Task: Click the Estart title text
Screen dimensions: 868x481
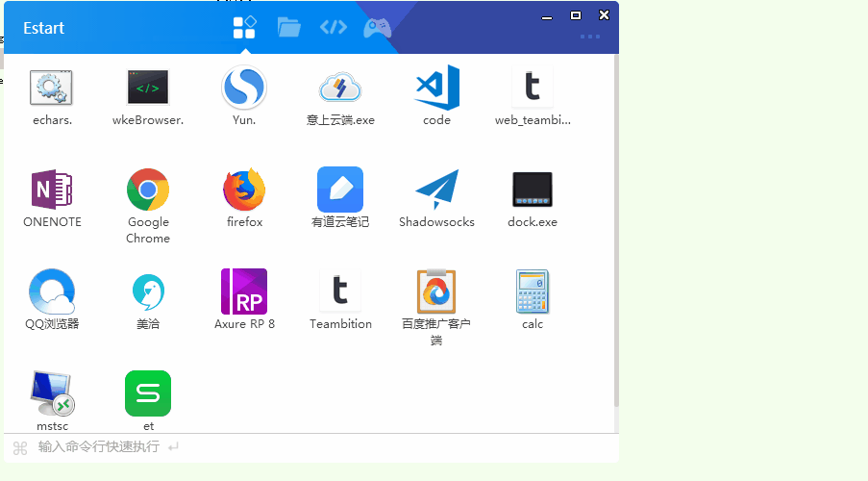Action: [43, 28]
